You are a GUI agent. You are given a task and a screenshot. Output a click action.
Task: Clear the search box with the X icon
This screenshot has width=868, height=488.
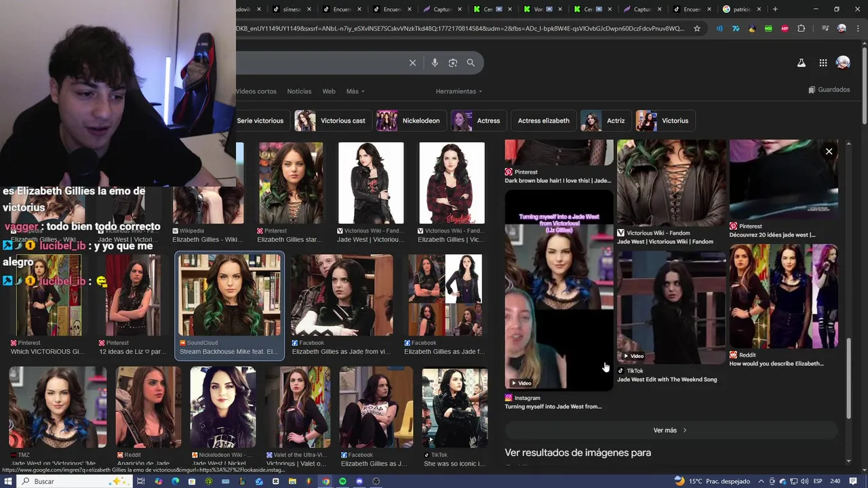412,63
